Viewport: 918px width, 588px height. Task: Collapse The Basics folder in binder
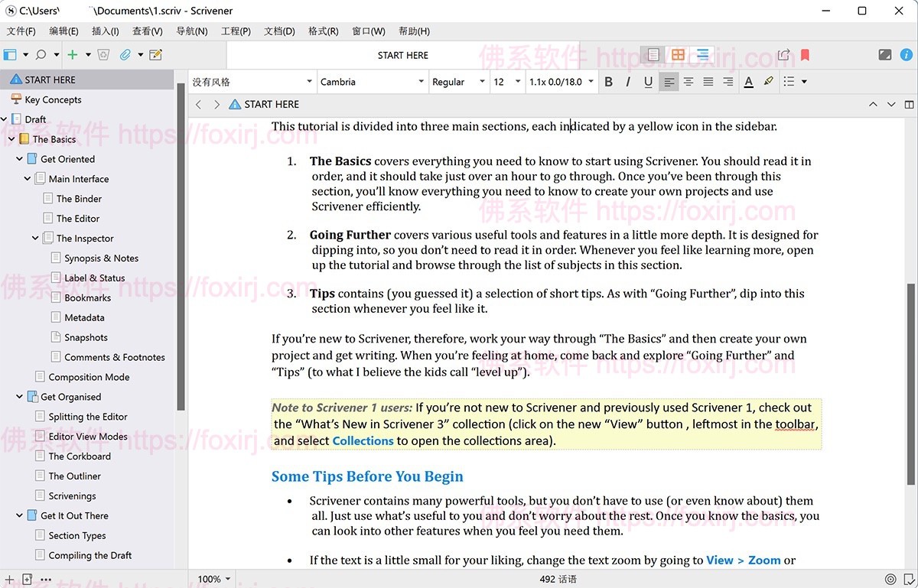(x=11, y=139)
